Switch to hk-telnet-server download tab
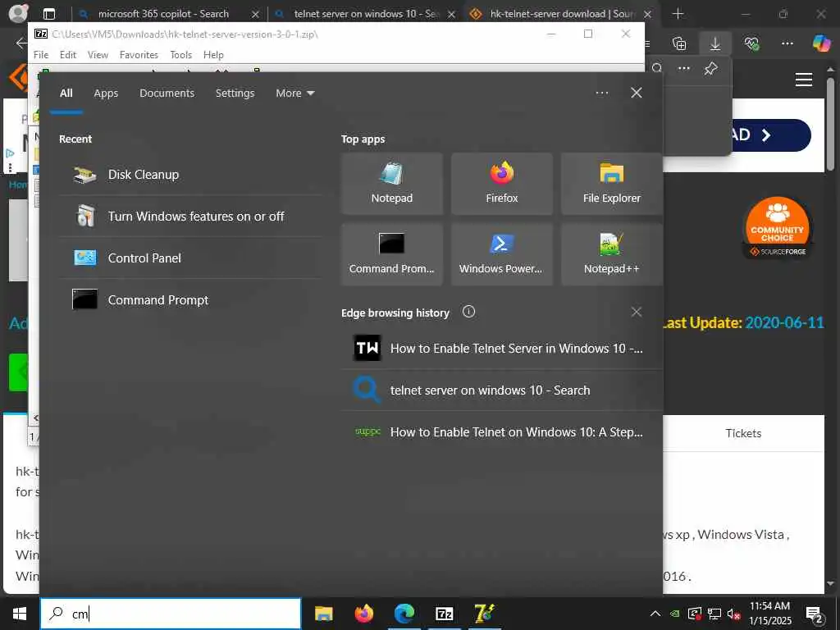 [x=561, y=14]
